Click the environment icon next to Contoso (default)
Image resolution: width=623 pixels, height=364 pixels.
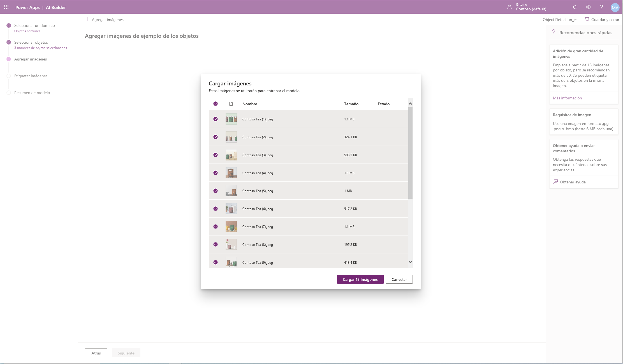tap(509, 7)
